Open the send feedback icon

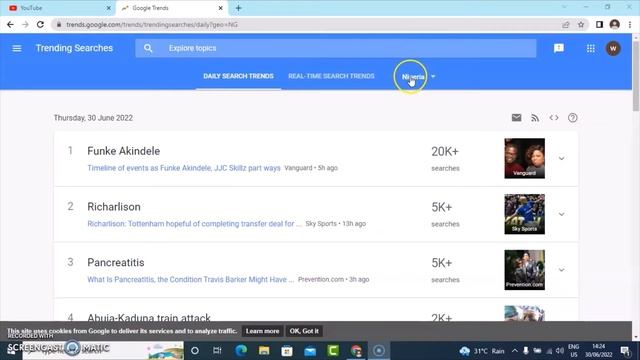559,48
